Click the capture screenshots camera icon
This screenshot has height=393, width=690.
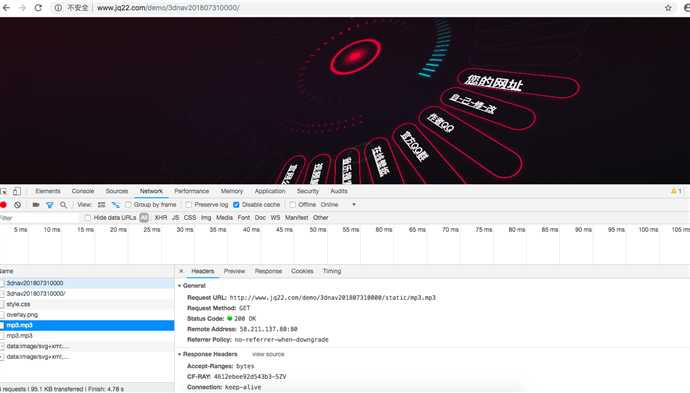36,205
